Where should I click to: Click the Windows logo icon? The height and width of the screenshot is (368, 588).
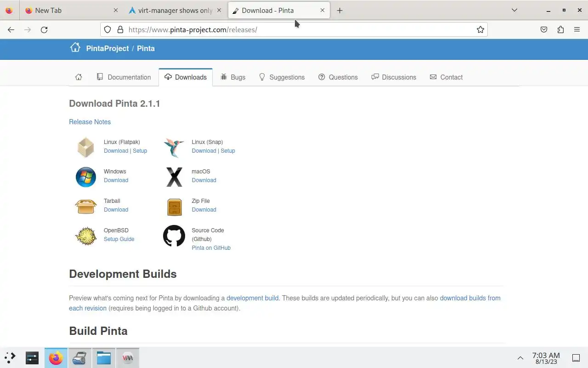(86, 177)
